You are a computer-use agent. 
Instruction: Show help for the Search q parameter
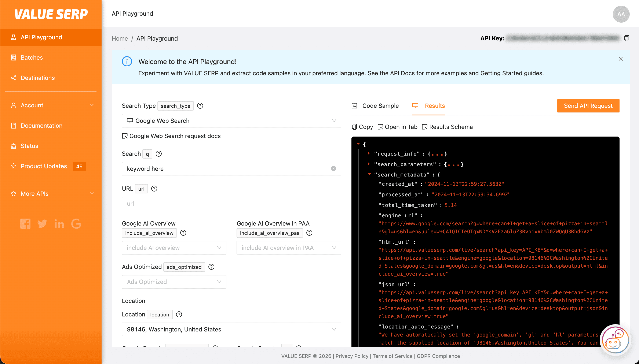tap(159, 154)
